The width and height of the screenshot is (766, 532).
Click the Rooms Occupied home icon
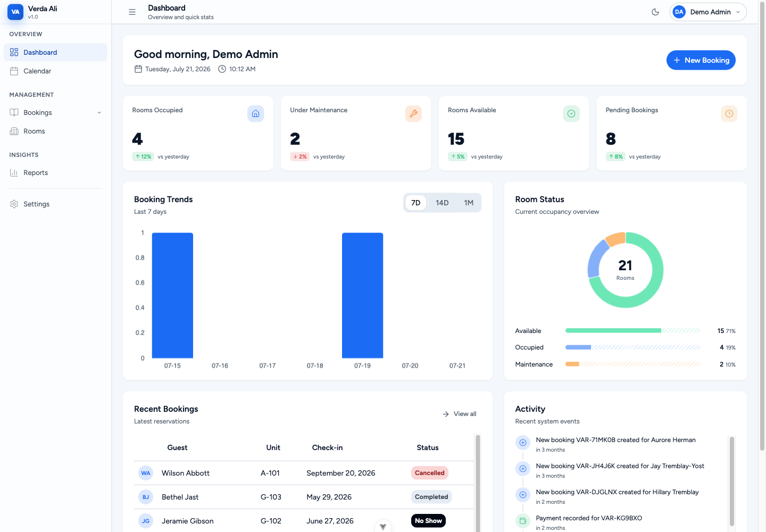tap(255, 113)
